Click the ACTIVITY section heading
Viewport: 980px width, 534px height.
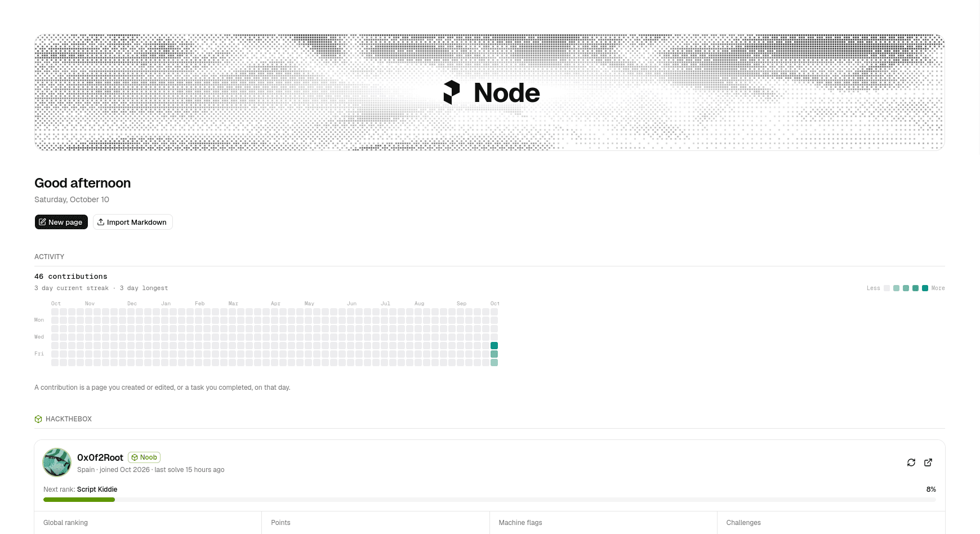coord(49,257)
